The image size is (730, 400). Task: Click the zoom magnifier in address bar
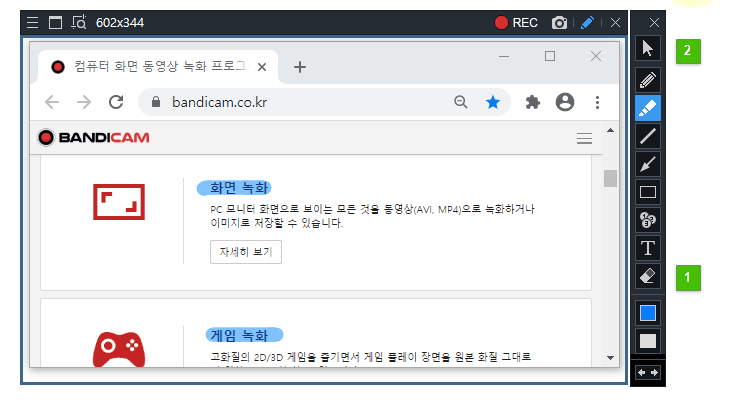(x=460, y=102)
